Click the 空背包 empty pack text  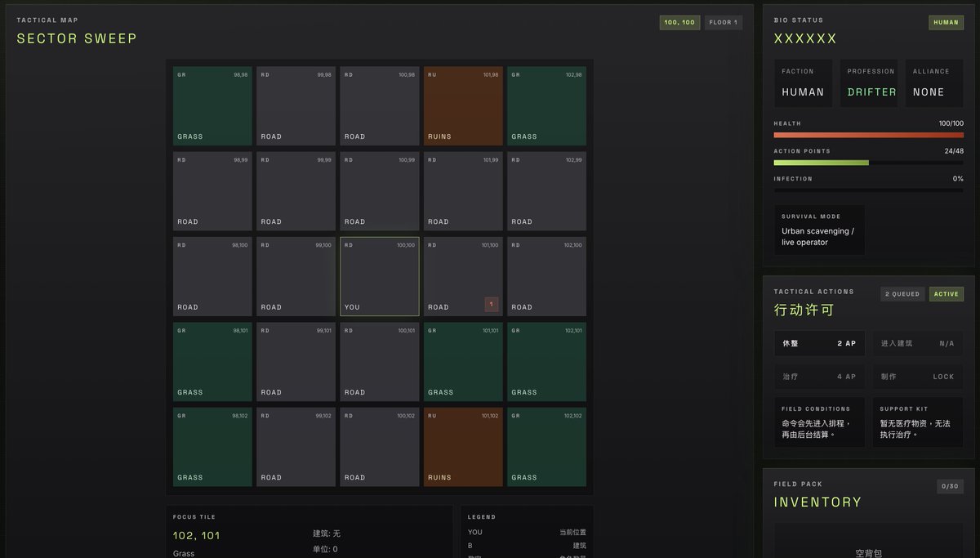tap(868, 553)
